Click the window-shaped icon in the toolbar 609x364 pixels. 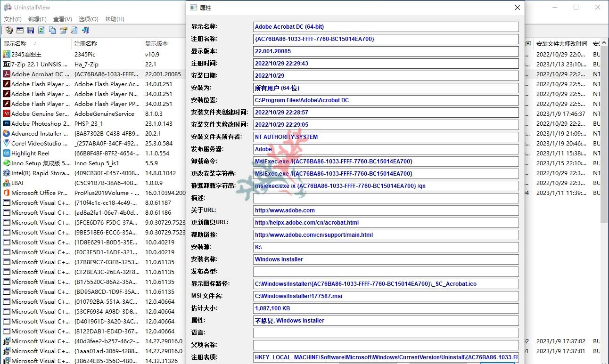pos(20,30)
